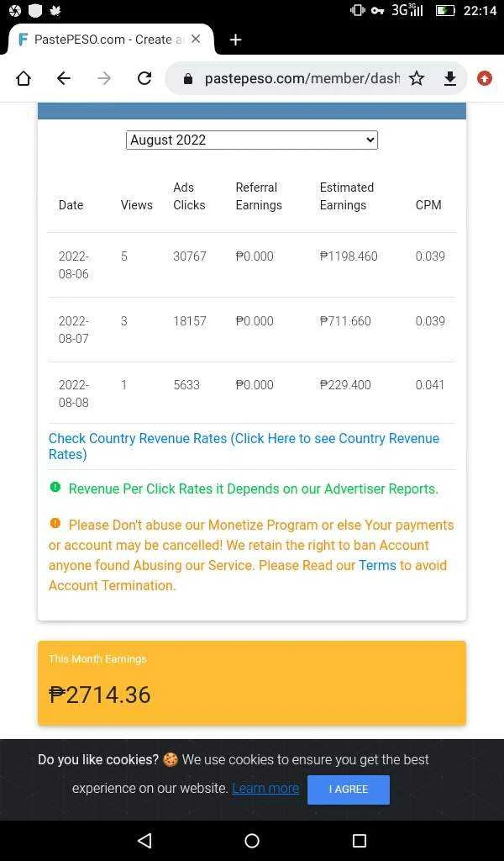Go back with the left arrow
The width and height of the screenshot is (504, 861).
pos(64,78)
